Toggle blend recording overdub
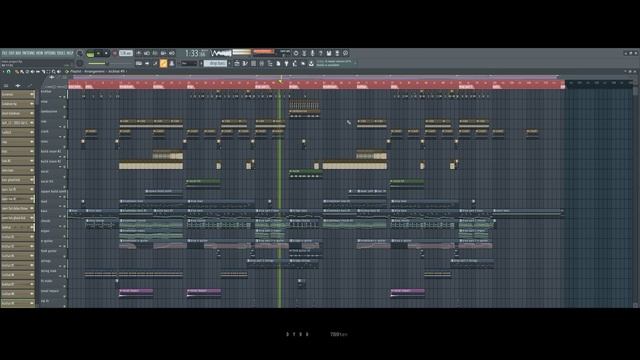This screenshot has width=640, height=360. (x=163, y=53)
